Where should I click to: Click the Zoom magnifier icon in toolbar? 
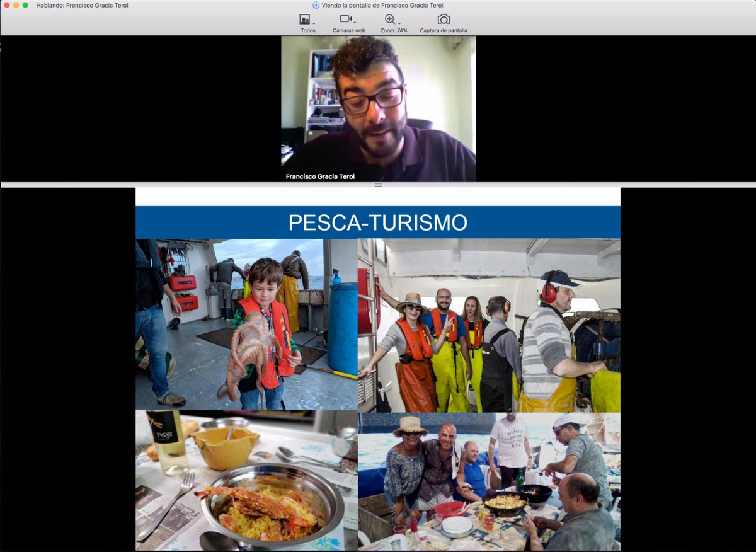[x=389, y=19]
